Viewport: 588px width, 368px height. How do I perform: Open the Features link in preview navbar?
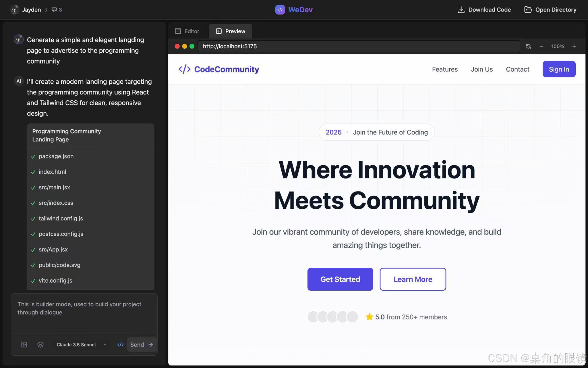(445, 69)
